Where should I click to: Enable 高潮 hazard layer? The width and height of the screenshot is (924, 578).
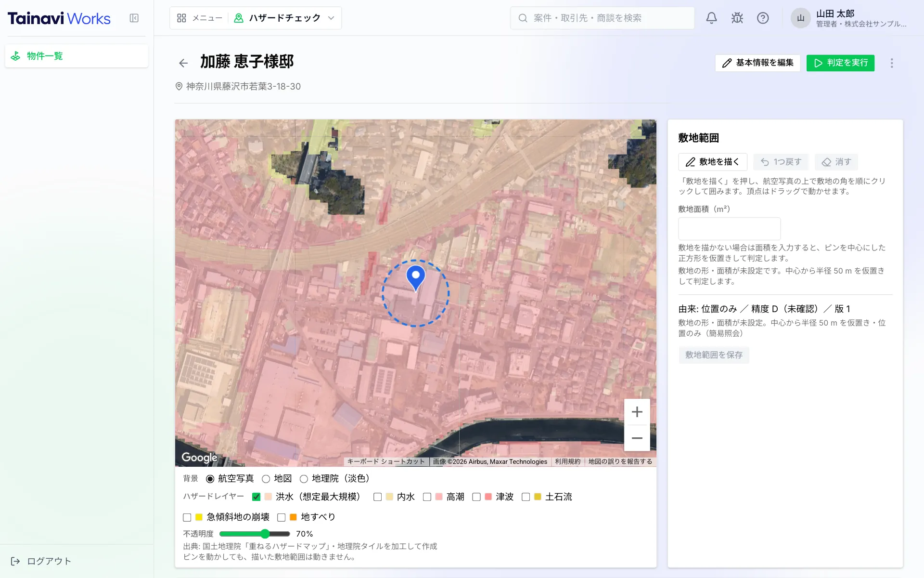click(427, 497)
